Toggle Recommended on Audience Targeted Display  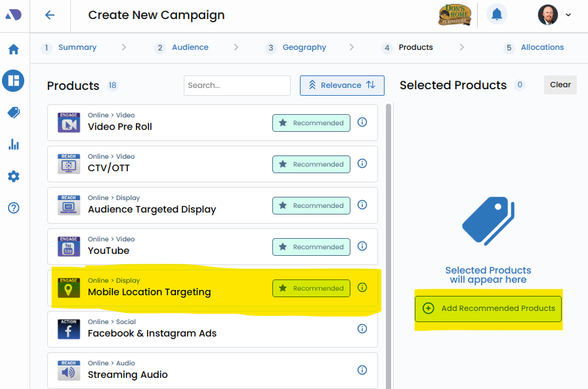(x=311, y=205)
